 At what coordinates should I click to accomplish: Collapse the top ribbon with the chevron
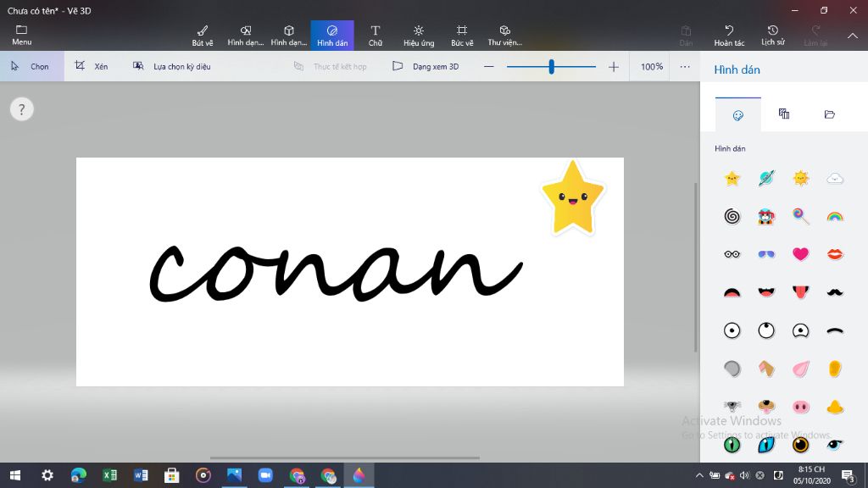[x=853, y=36]
